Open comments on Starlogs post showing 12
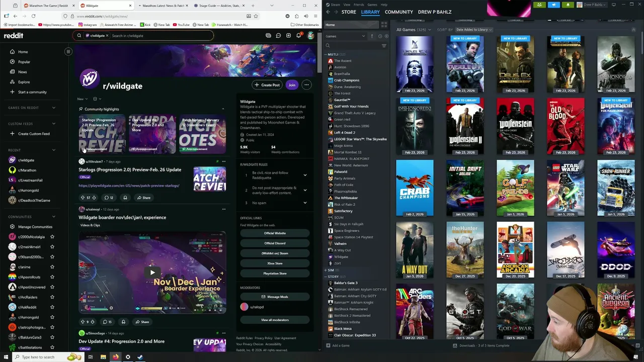 click(x=109, y=198)
